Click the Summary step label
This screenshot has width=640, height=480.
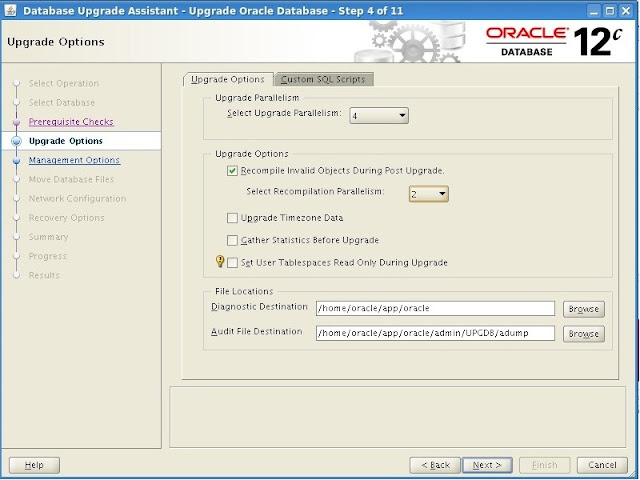(49, 237)
